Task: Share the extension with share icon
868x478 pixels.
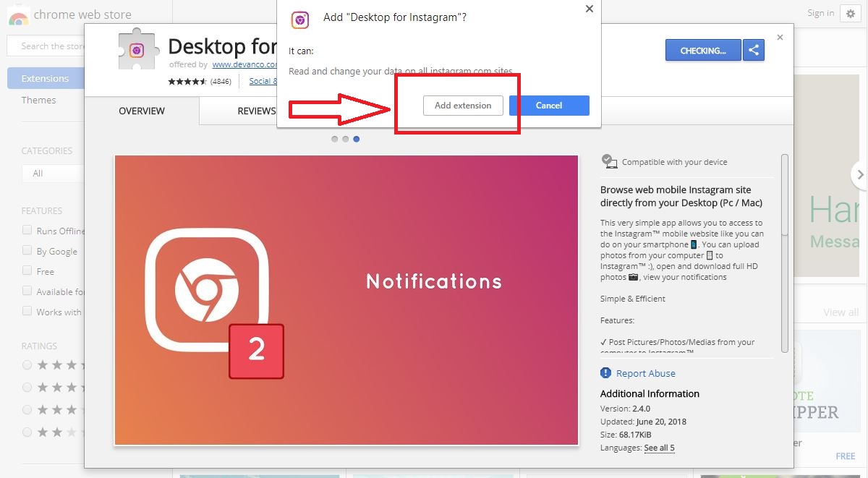Action: pos(754,51)
